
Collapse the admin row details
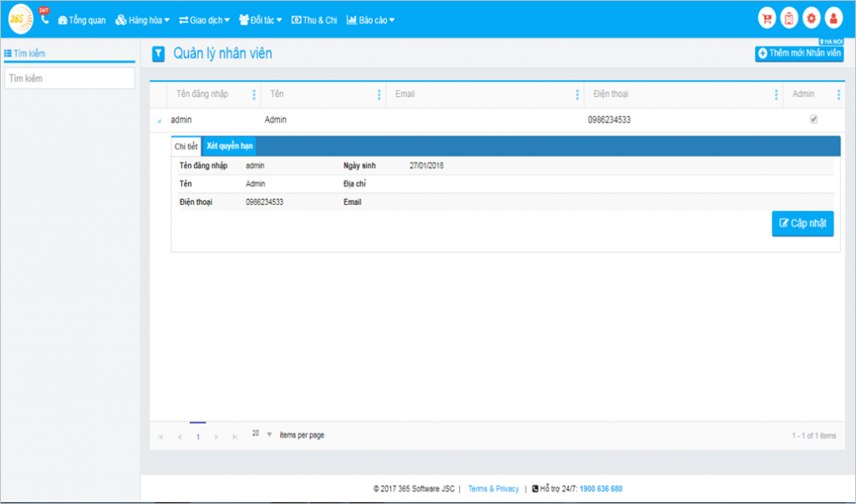pos(159,120)
